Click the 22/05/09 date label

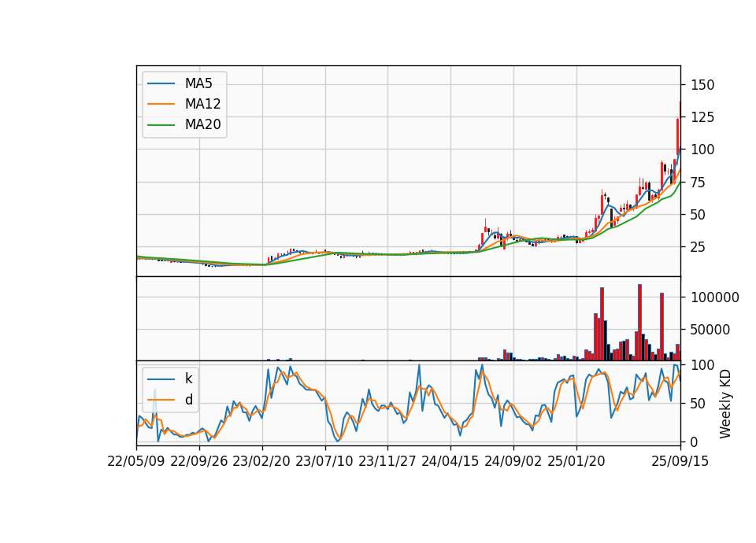tap(136, 462)
